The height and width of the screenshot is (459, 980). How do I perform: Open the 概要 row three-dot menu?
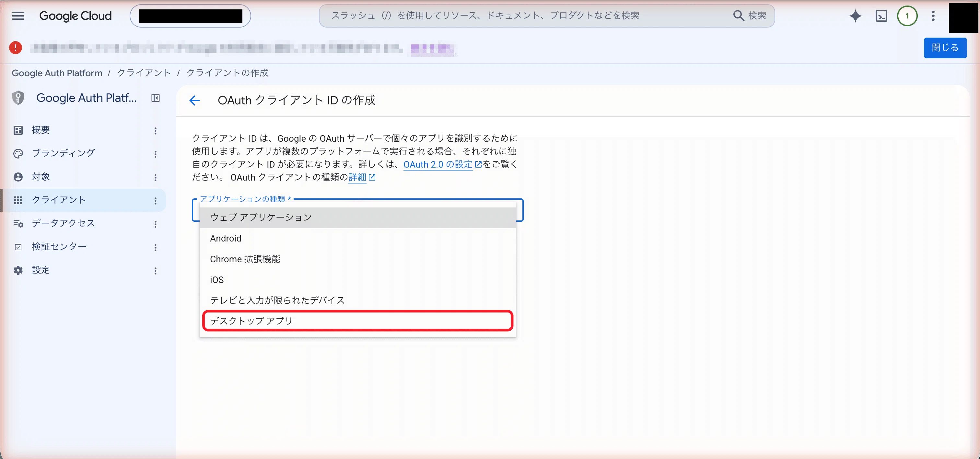[155, 131]
